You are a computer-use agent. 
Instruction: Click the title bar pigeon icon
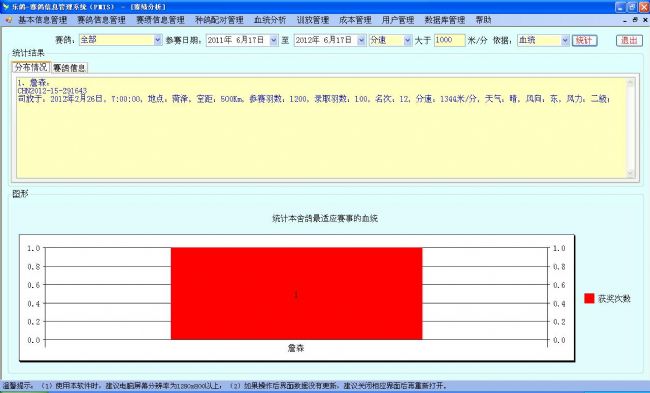[x=5, y=7]
